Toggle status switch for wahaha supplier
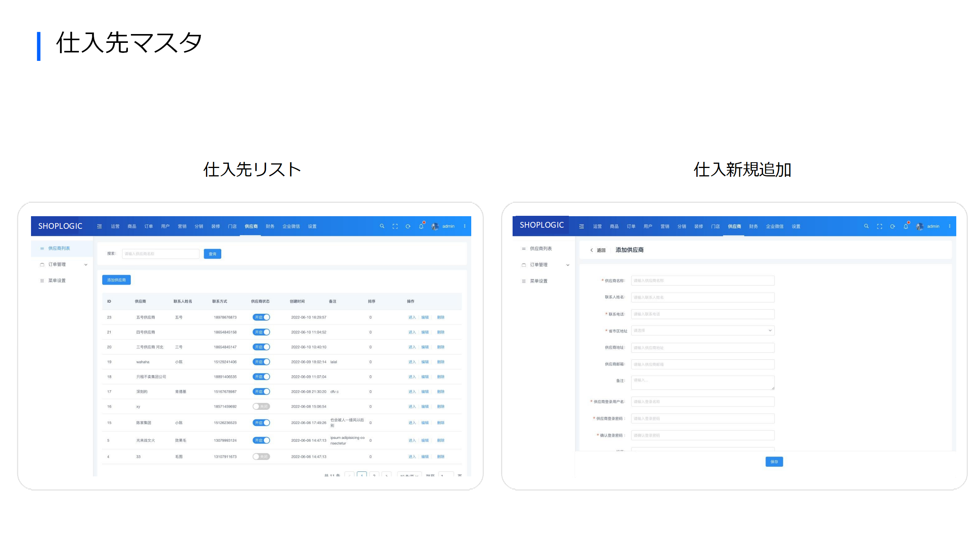 pos(261,362)
